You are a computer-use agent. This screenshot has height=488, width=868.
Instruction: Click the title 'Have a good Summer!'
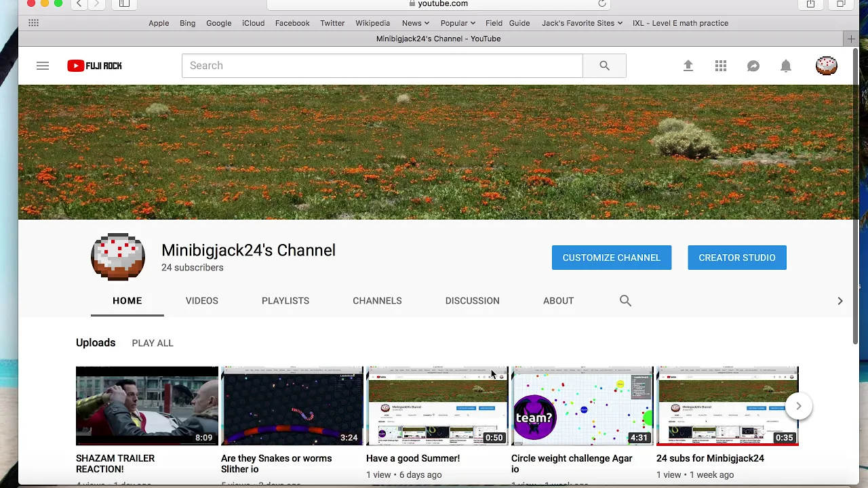tap(413, 458)
